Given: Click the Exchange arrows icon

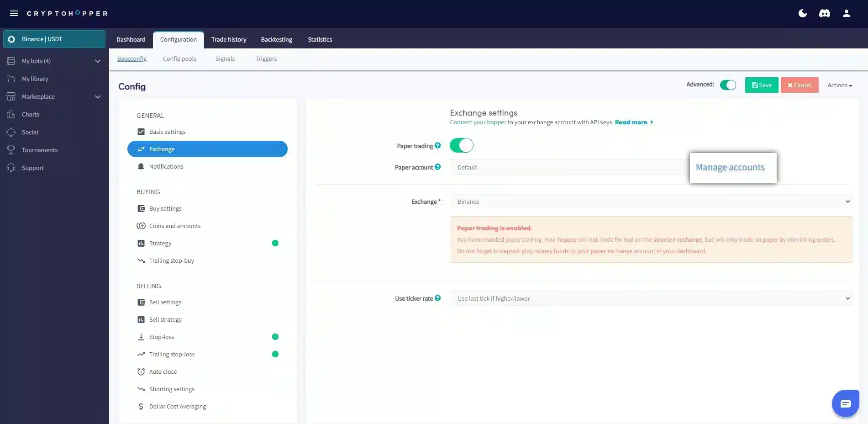Looking at the screenshot, I should (x=141, y=149).
